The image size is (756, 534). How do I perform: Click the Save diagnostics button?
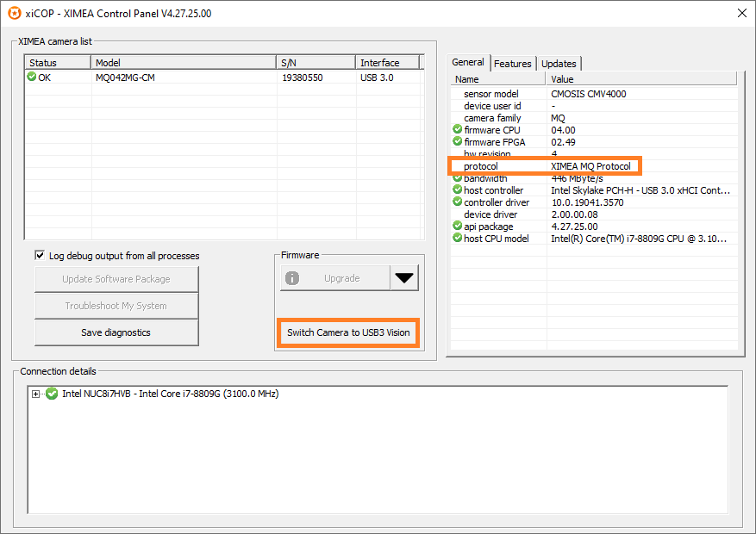(116, 332)
